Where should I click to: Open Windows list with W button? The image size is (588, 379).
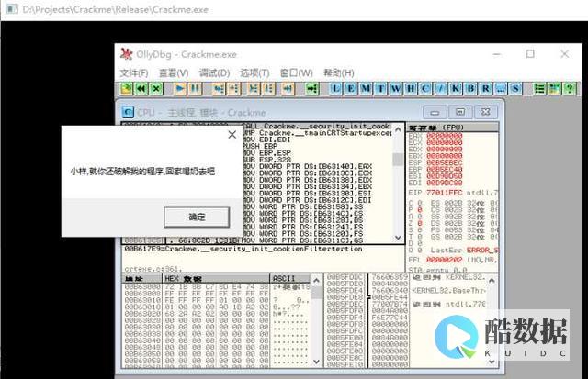point(396,89)
